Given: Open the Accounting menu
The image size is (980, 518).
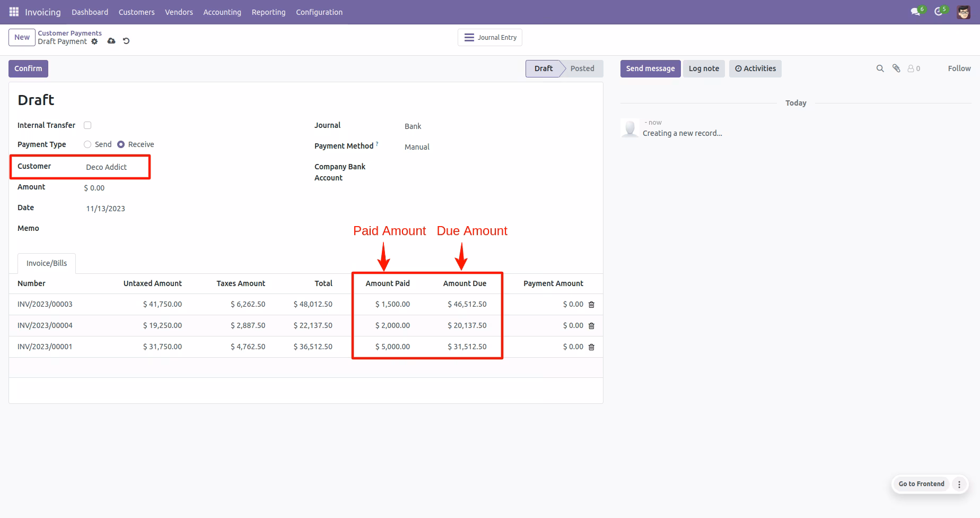Looking at the screenshot, I should point(222,12).
